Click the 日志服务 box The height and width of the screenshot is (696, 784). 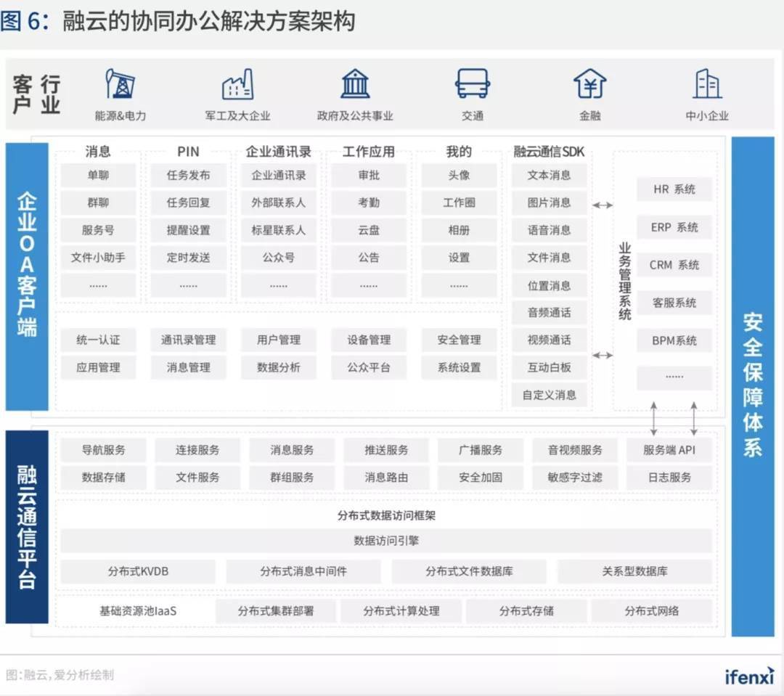click(x=669, y=478)
